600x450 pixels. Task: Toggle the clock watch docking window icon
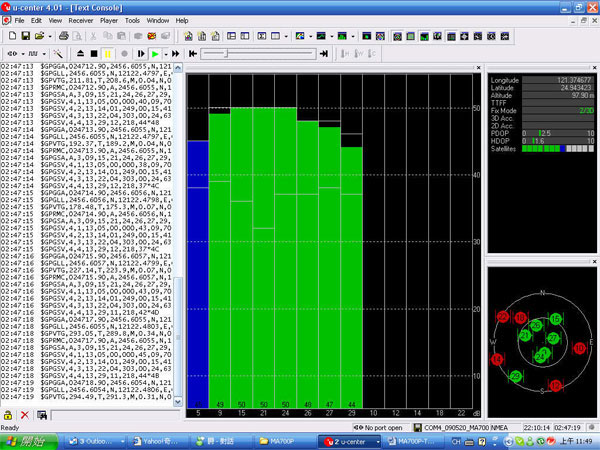(x=491, y=36)
